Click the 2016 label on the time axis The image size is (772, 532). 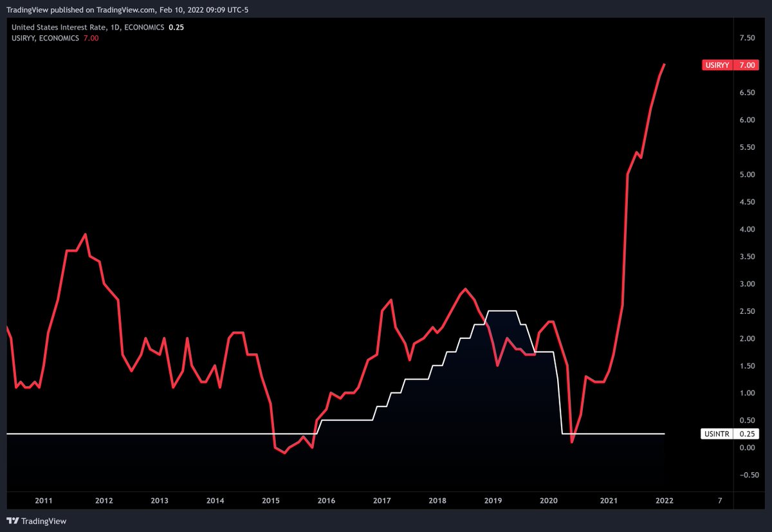pyautogui.click(x=326, y=500)
